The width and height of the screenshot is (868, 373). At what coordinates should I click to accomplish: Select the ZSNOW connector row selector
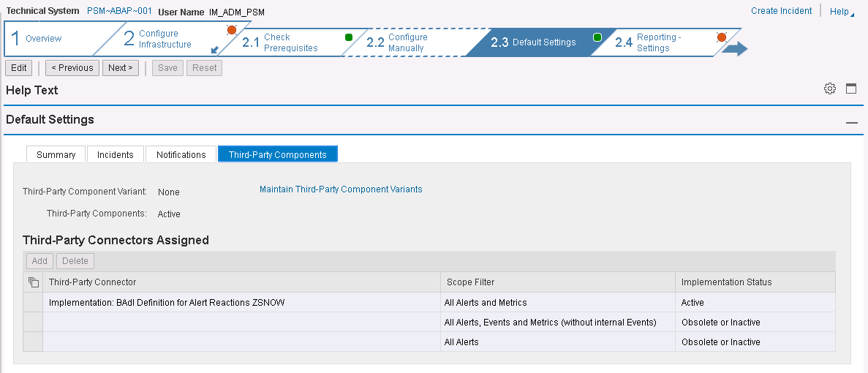click(33, 303)
